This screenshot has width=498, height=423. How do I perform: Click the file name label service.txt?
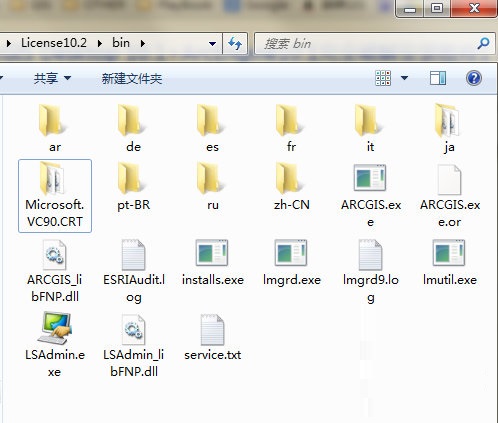pos(213,355)
